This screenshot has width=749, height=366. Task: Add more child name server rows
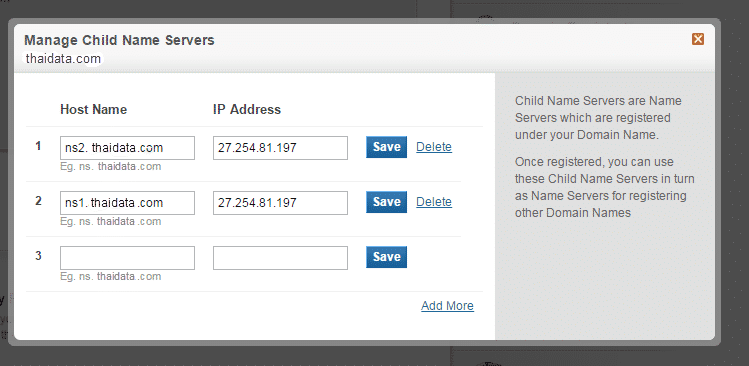tap(448, 306)
